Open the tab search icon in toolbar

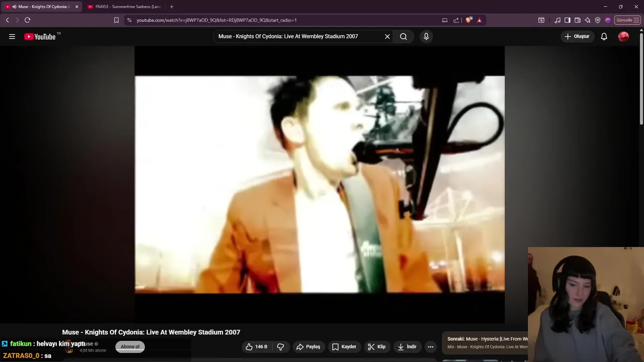coord(541,20)
